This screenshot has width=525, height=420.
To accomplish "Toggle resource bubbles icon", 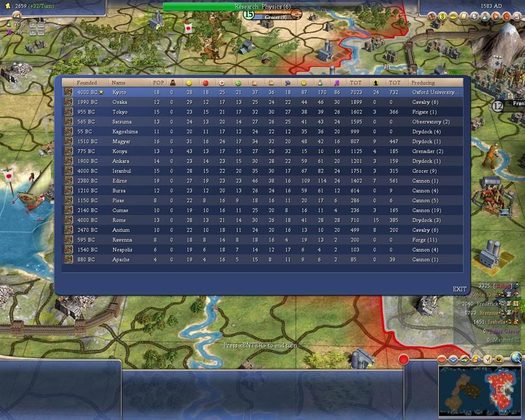I will (x=499, y=359).
